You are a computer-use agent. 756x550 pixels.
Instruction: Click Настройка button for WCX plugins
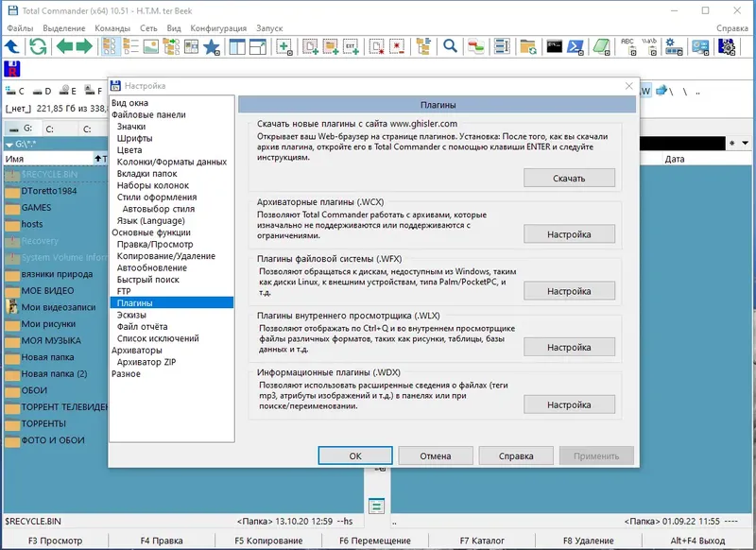click(x=569, y=234)
